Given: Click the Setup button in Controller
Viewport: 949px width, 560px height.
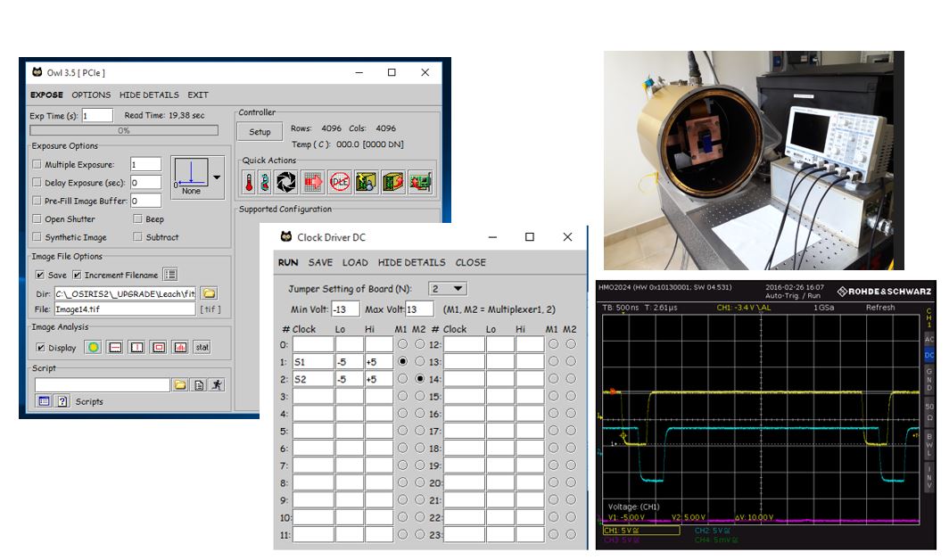Looking at the screenshot, I should (260, 132).
